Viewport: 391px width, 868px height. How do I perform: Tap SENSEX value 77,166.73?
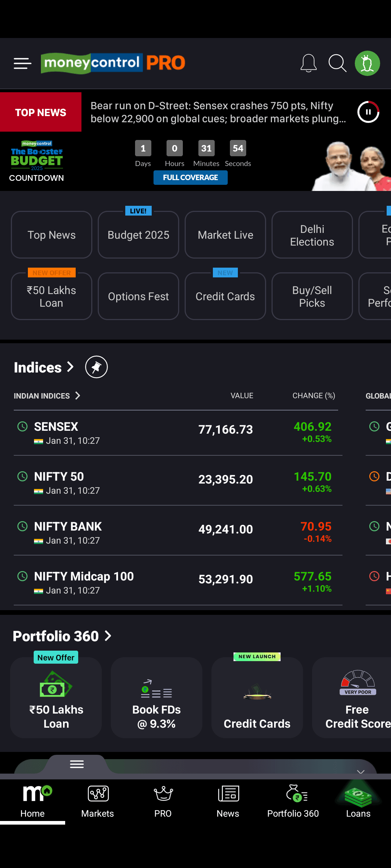coord(226,430)
